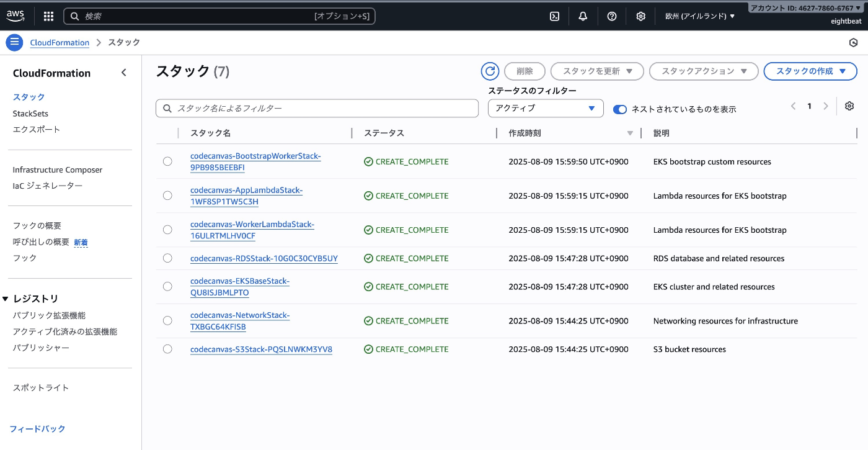Toggle ネストされているものを表示 switch
868x450 pixels.
[x=620, y=109]
